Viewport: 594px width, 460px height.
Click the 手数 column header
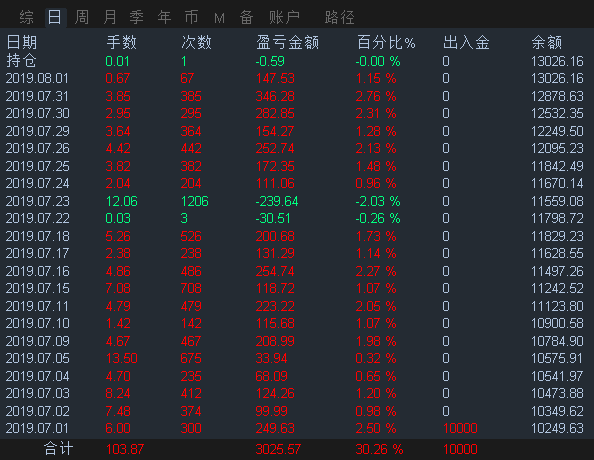coord(121,42)
